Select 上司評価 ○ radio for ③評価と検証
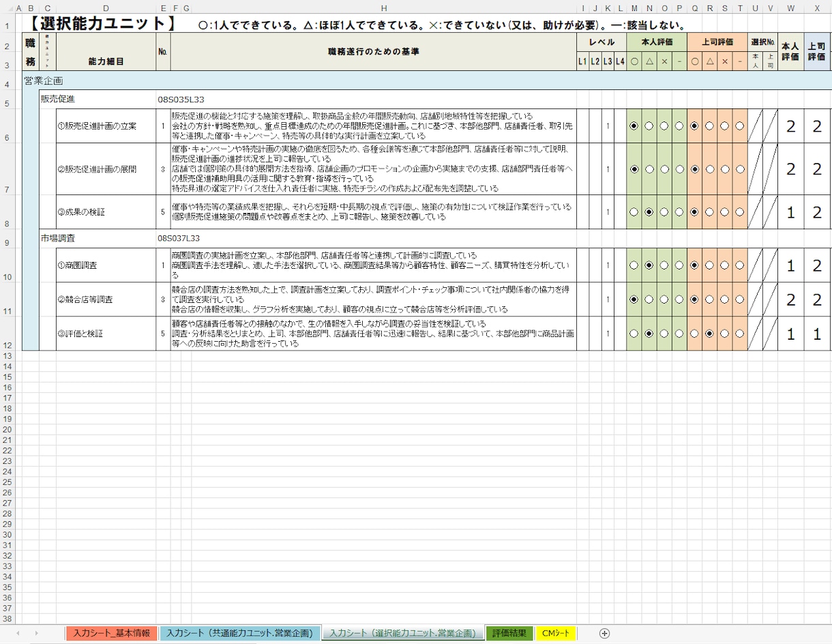 tap(694, 334)
